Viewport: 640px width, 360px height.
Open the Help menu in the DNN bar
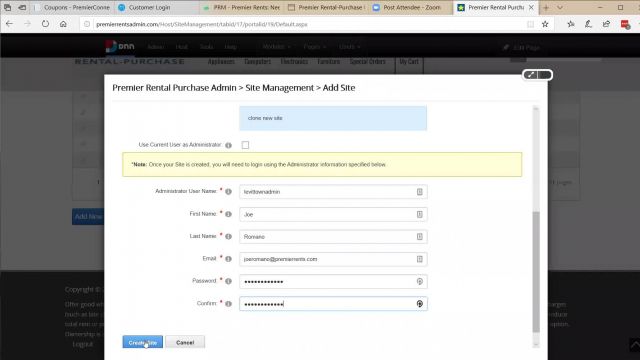231,47
